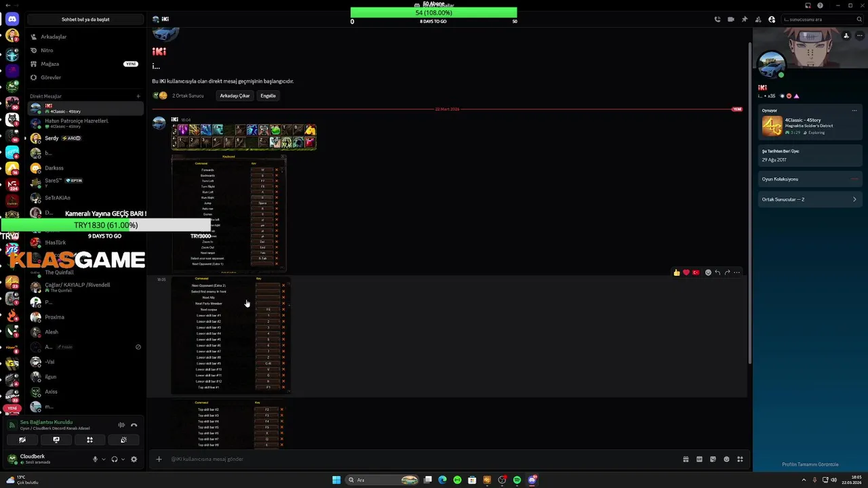Open DM with Axiss
868x488 pixels.
pos(85,392)
